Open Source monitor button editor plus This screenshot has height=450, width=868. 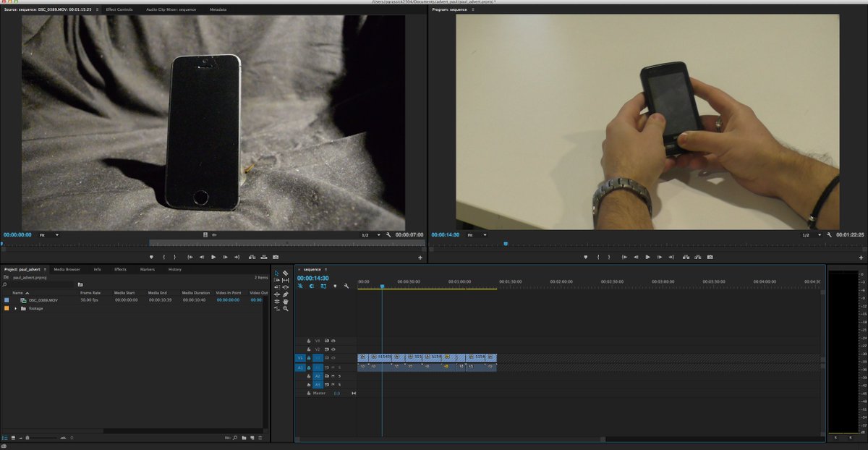(x=420, y=258)
